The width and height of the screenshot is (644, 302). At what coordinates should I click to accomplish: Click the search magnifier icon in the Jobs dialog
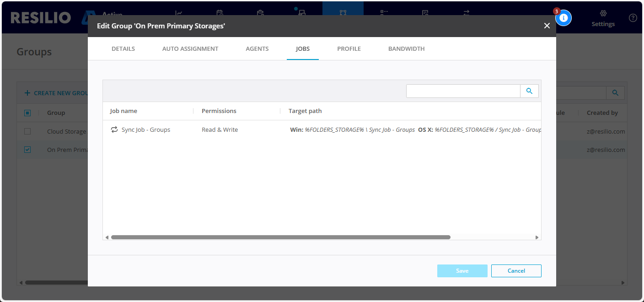click(529, 91)
